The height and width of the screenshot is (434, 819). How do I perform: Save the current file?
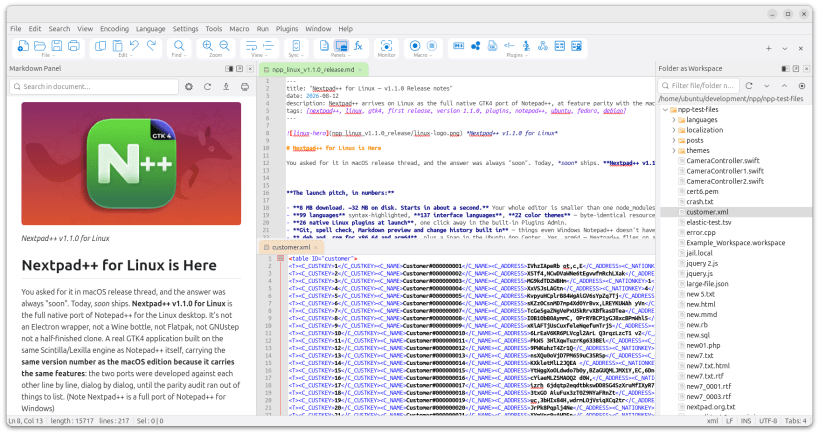click(56, 46)
